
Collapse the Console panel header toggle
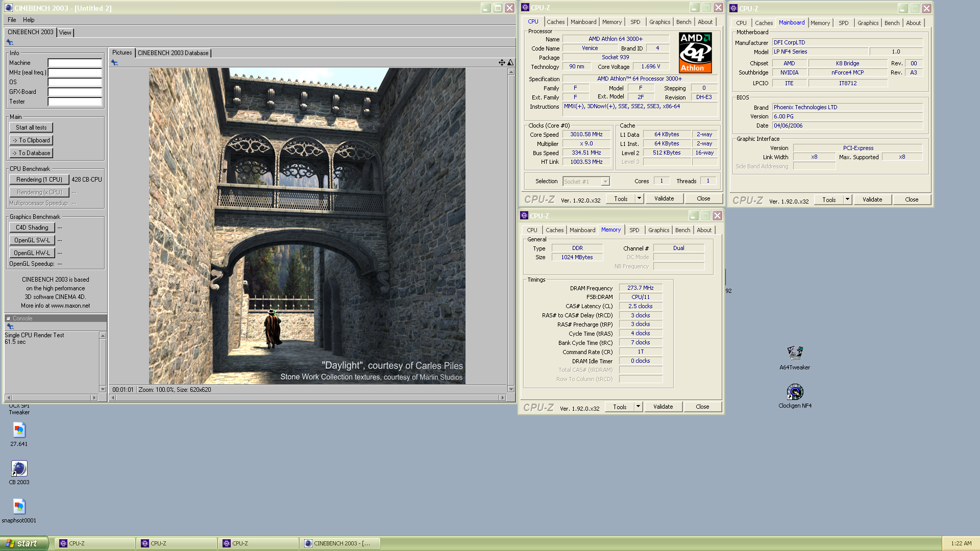[x=8, y=318]
